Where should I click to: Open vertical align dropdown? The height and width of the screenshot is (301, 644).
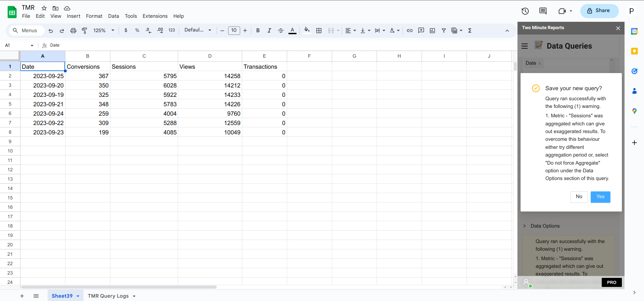[x=365, y=31]
